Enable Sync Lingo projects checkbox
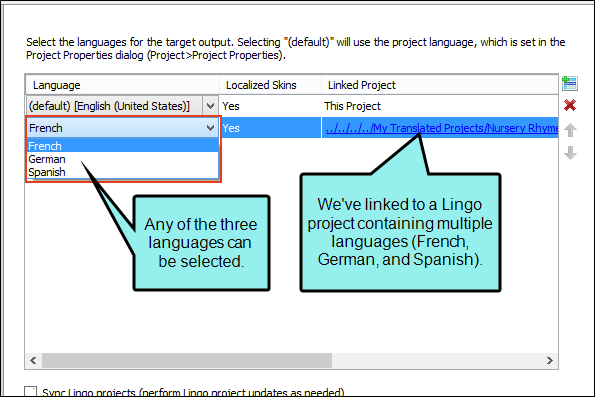This screenshot has height=397, width=595. click(30, 391)
